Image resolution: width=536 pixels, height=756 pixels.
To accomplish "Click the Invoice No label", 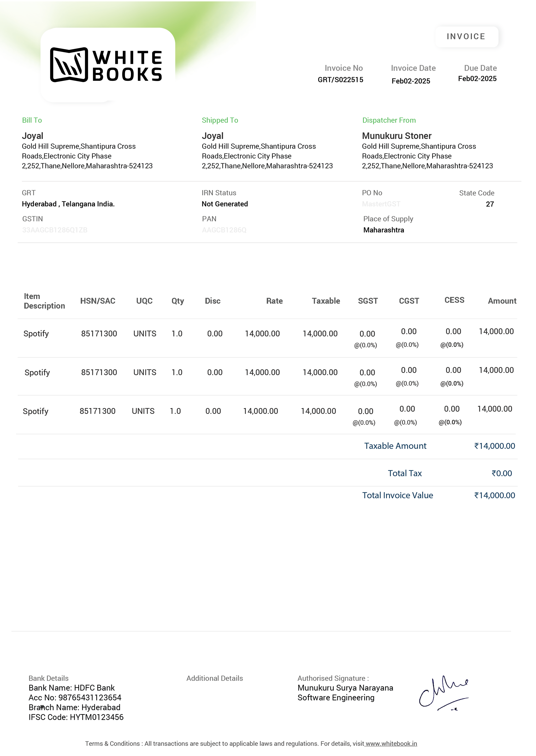I will [x=344, y=68].
